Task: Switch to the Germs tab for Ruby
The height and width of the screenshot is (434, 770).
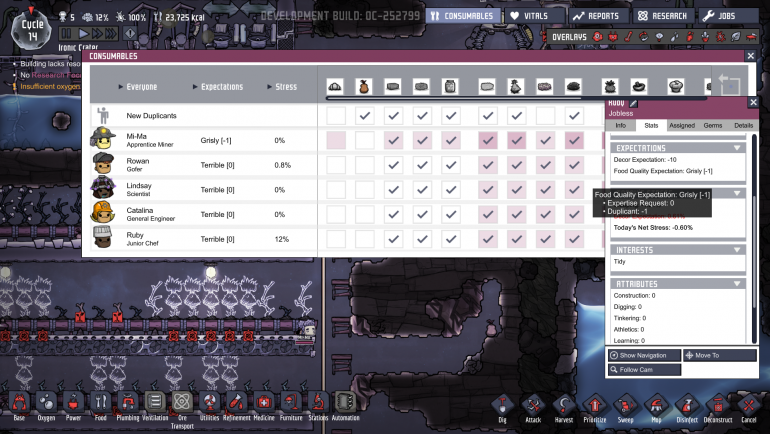Action: pyautogui.click(x=713, y=126)
